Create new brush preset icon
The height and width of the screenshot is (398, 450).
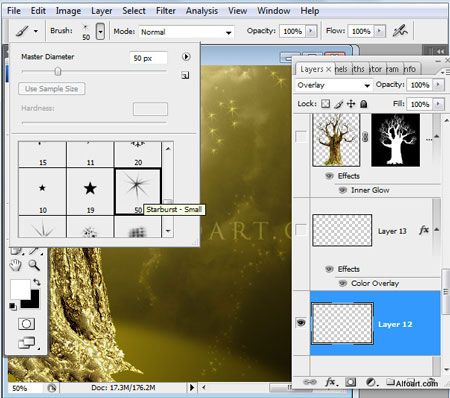185,75
